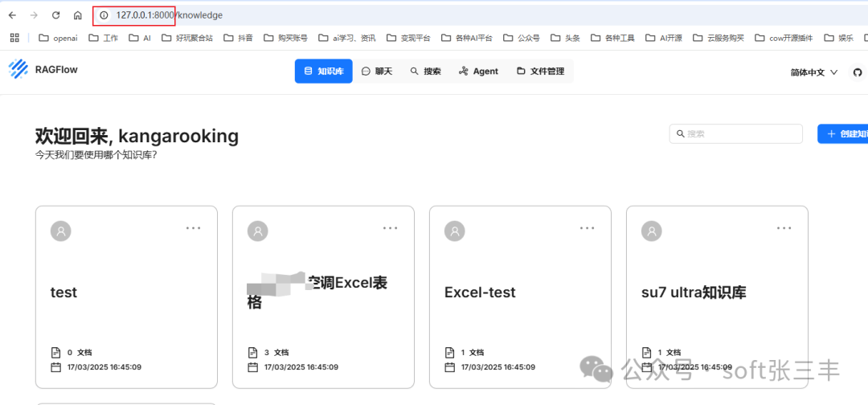
Task: Click the browser address bar URL
Action: click(x=169, y=15)
